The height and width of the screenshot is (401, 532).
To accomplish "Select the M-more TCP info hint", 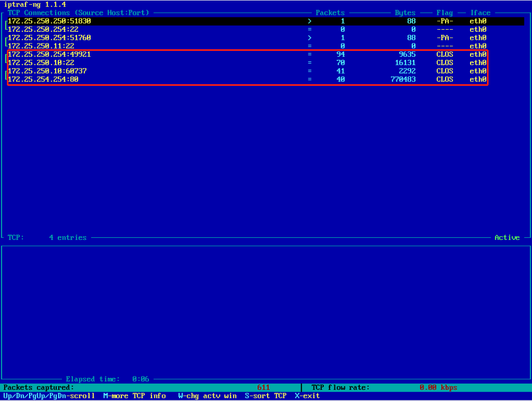I will click(x=134, y=396).
